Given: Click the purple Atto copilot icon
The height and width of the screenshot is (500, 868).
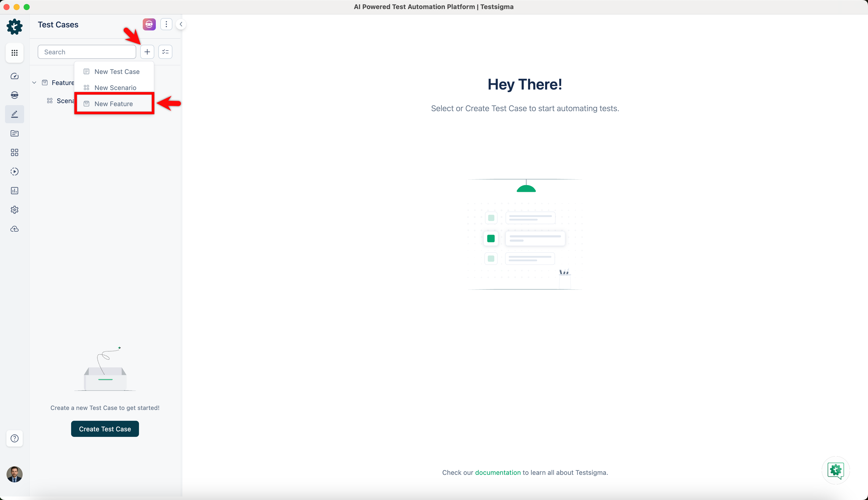Looking at the screenshot, I should click(x=149, y=24).
